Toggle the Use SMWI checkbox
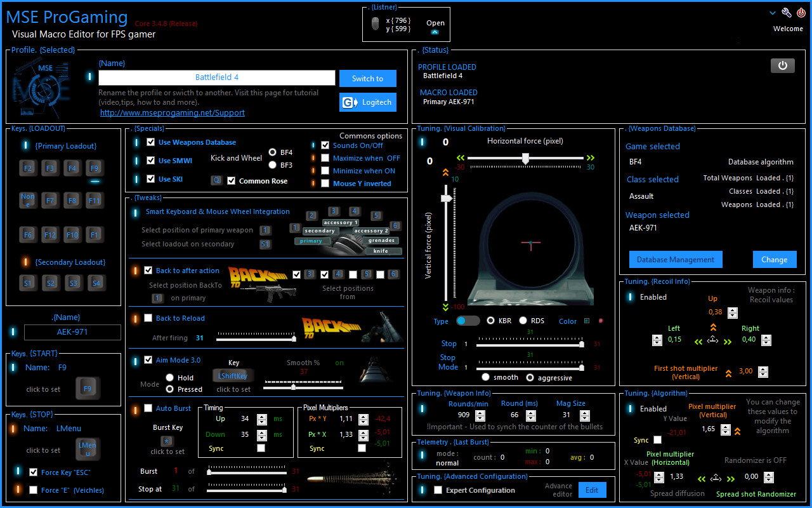The height and width of the screenshot is (508, 812). tap(150, 161)
